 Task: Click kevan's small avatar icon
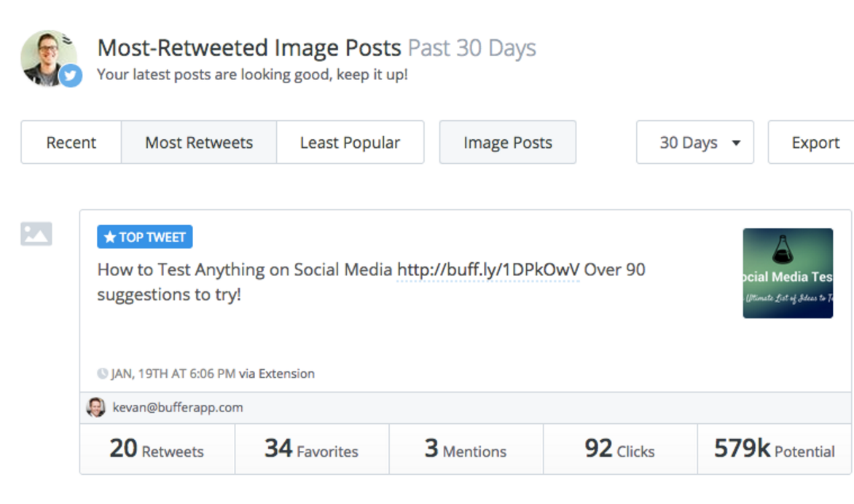[96, 407]
